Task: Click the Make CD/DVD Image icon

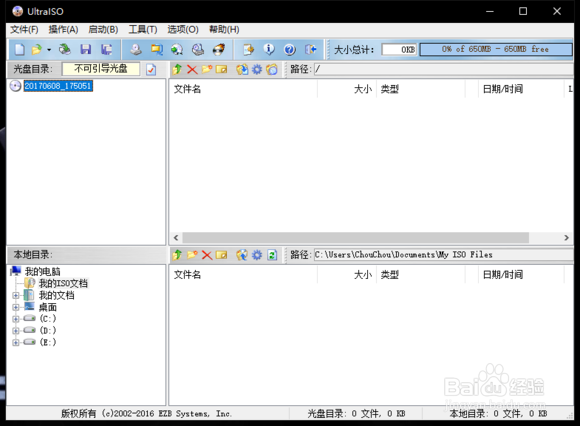Action: point(136,49)
